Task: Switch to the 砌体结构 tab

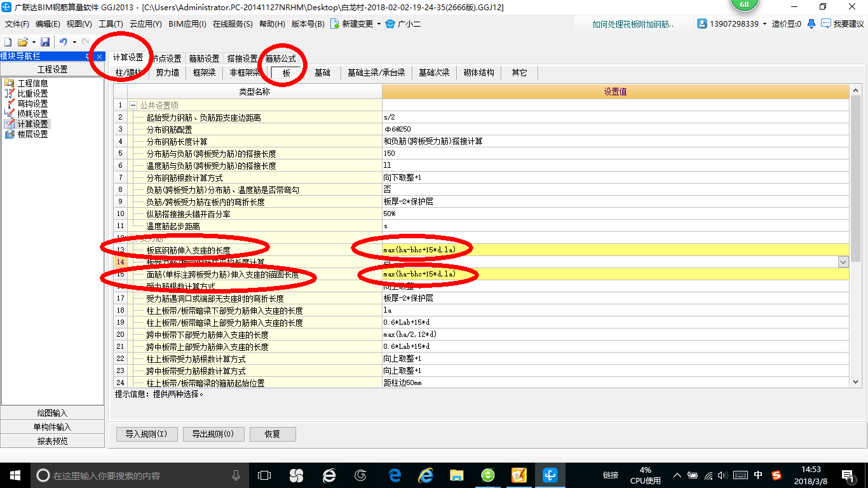Action: click(478, 73)
